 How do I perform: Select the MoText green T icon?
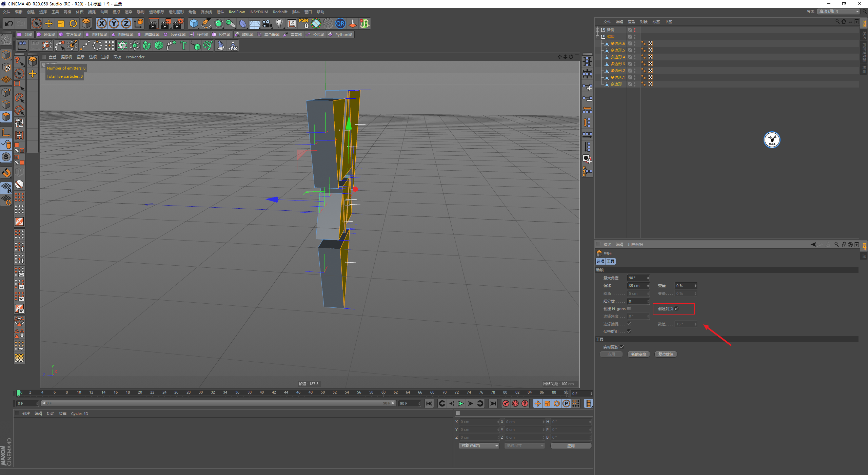[183, 45]
